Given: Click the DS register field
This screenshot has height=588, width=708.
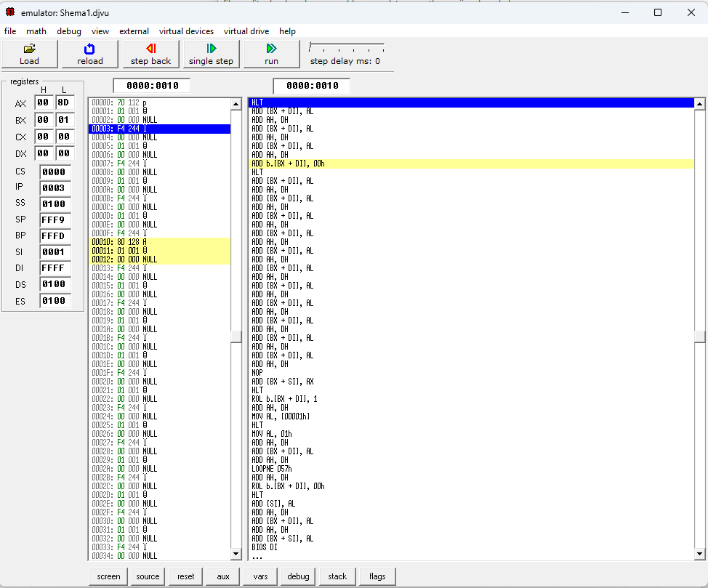Looking at the screenshot, I should pos(55,284).
